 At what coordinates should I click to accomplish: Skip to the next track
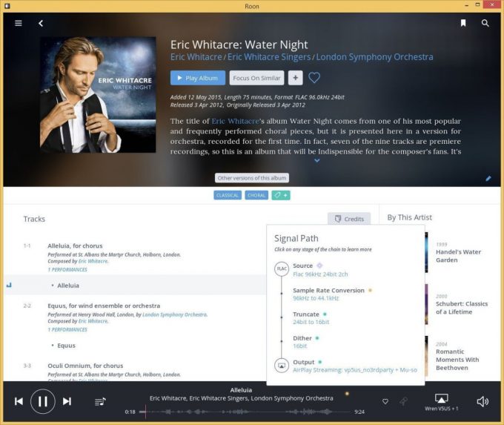(x=67, y=401)
